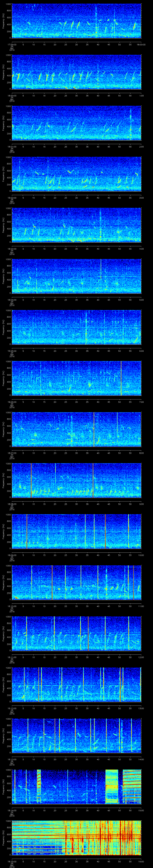Click the 18:07:00 start time label
This screenshot has width=153, height=868.
(x=12, y=453)
